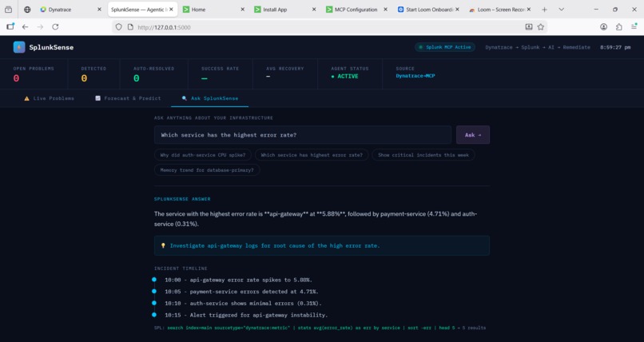Close the Dynatrace tab
This screenshot has height=342, width=644.
pos(99,10)
